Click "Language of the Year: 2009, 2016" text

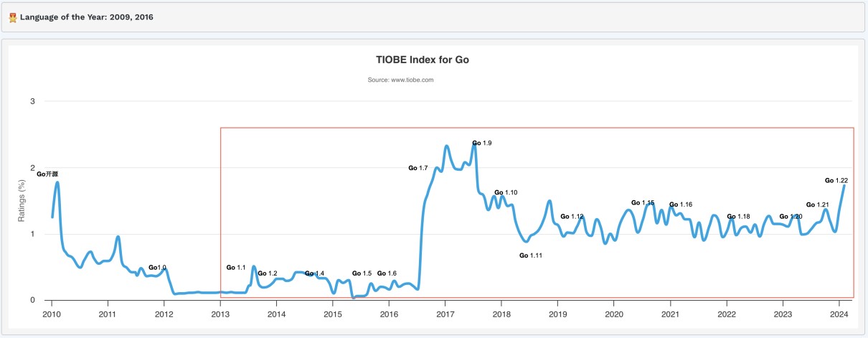86,17
